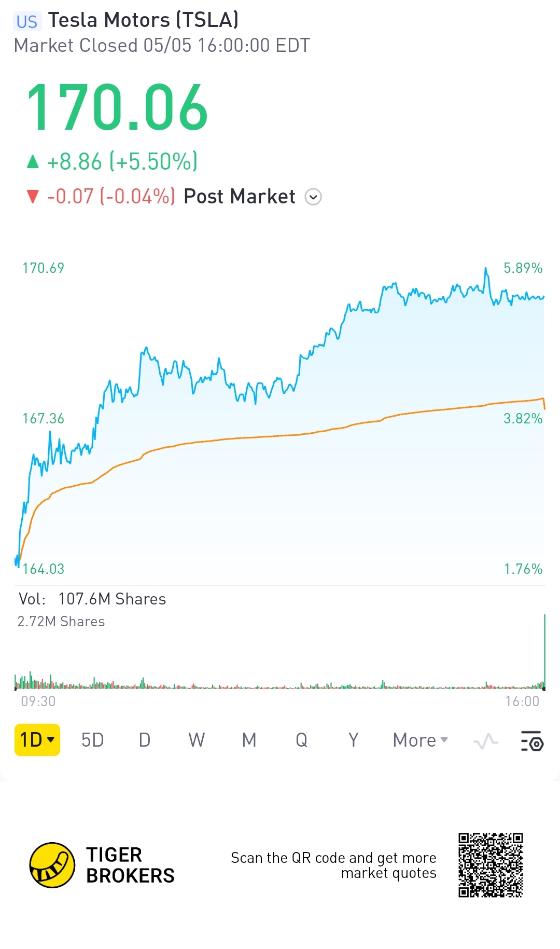Expand the Post Market chevron dropdown

tap(313, 197)
